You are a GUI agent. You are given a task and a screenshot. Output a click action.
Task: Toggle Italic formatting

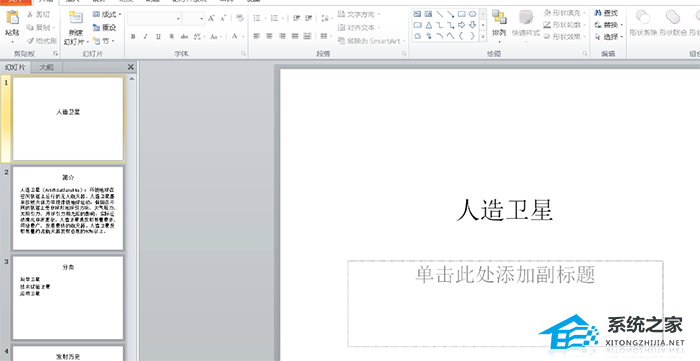[x=146, y=37]
